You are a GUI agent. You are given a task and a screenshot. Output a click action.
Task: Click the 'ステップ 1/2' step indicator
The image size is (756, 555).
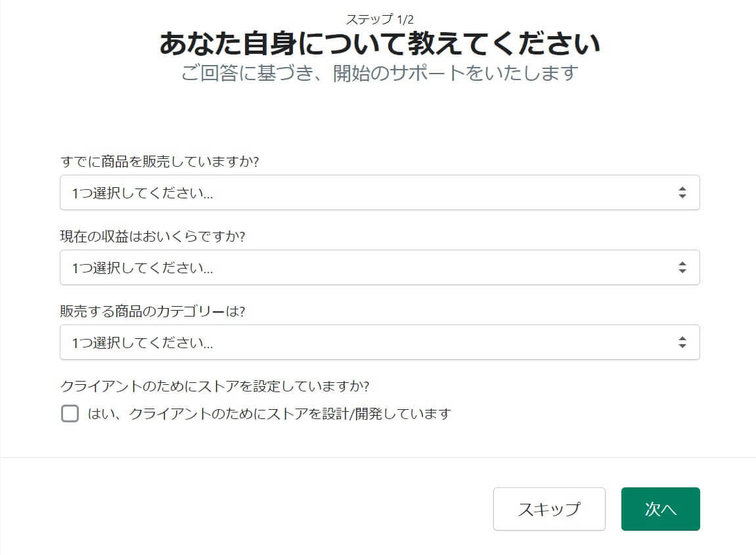[380, 20]
